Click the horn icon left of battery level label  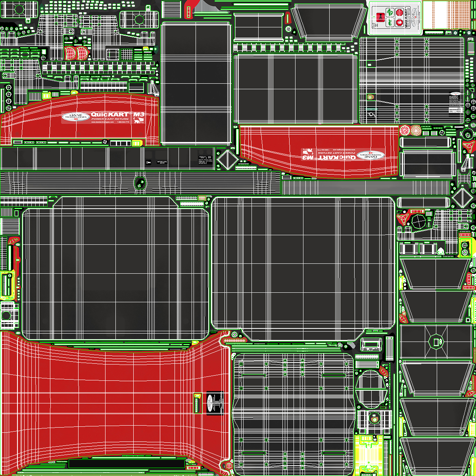(x=148, y=162)
